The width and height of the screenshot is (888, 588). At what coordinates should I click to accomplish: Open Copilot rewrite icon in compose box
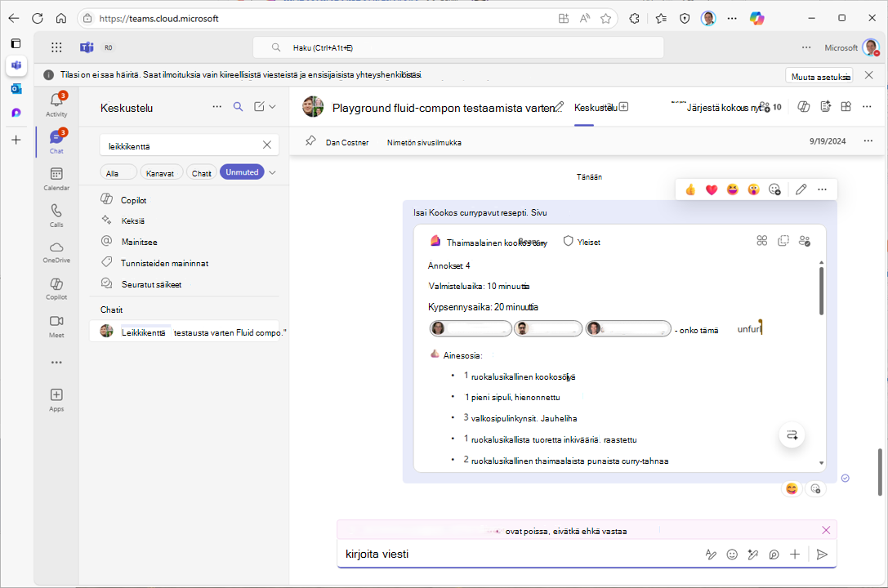[752, 555]
